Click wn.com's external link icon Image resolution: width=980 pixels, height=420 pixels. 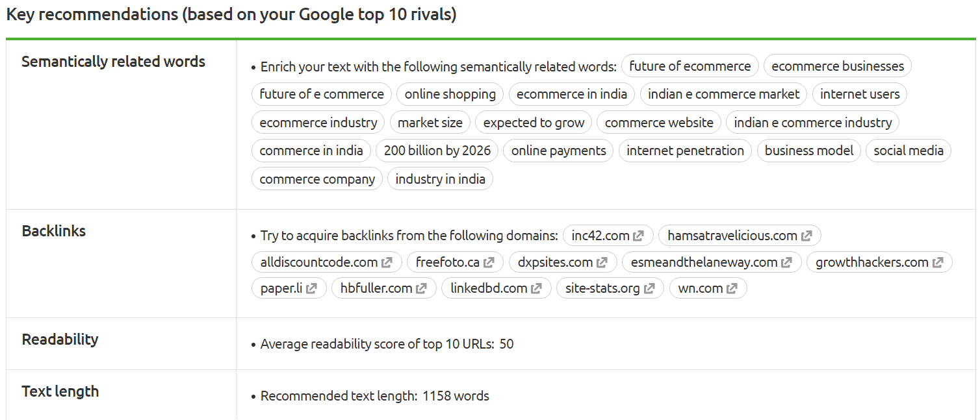(730, 288)
